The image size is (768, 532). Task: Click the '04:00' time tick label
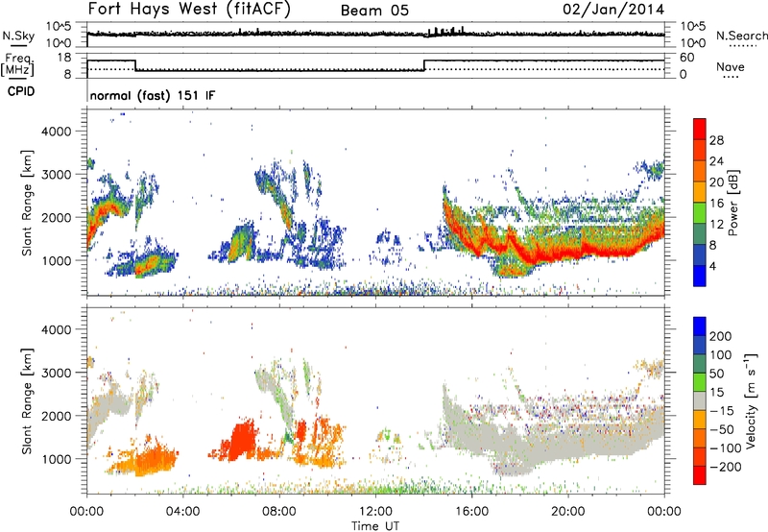(x=182, y=512)
